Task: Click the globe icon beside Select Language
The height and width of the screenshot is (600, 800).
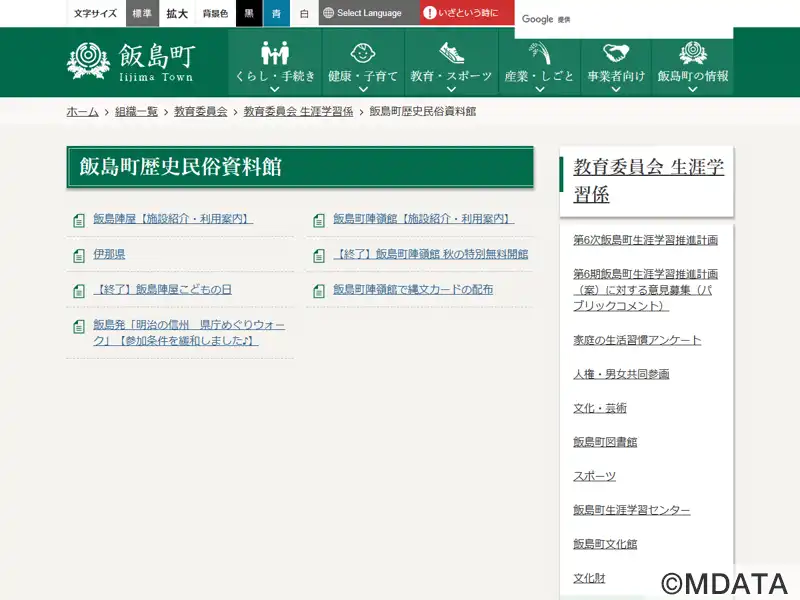Action: [x=328, y=13]
